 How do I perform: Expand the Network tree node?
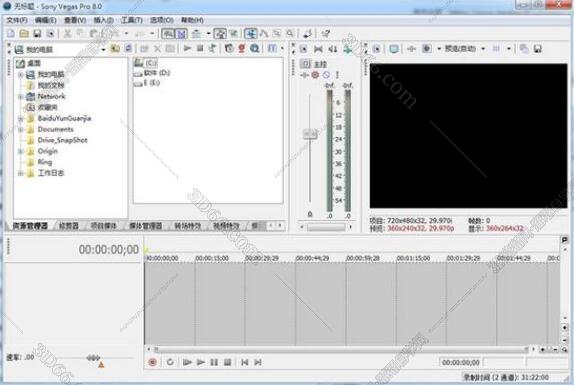click(21, 97)
